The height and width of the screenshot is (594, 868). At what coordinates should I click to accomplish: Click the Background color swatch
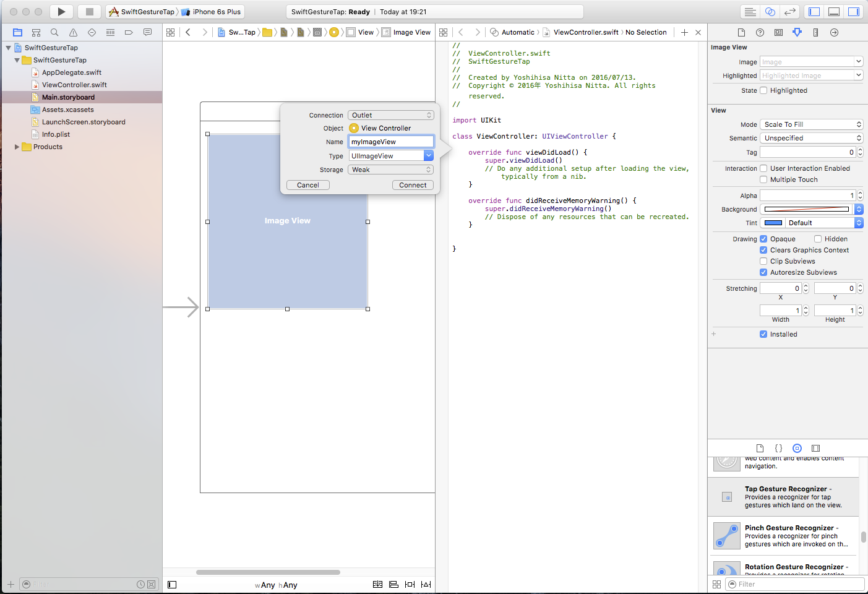807,209
